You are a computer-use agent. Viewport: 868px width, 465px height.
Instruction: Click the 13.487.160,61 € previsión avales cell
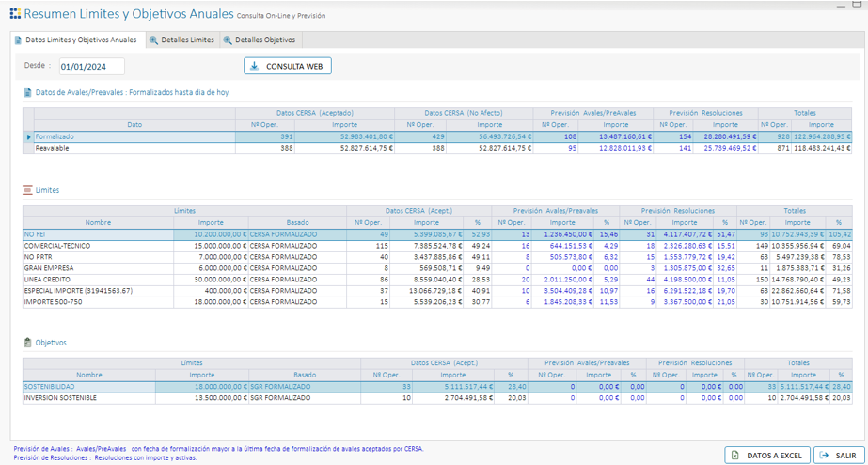point(616,136)
